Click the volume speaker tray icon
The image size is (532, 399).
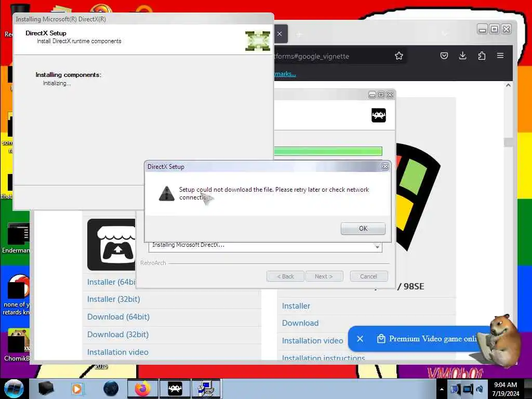480,389
